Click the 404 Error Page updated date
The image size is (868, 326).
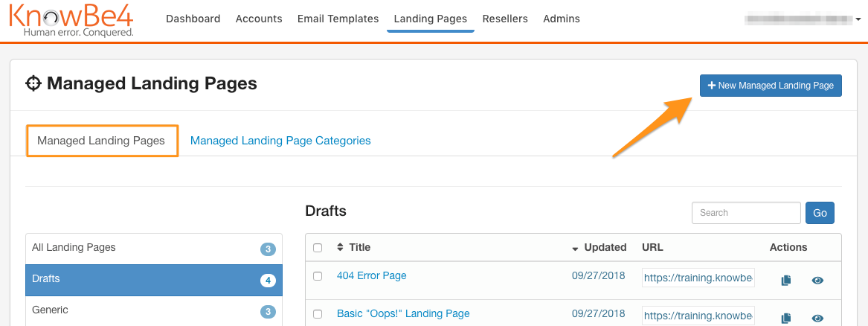click(599, 275)
